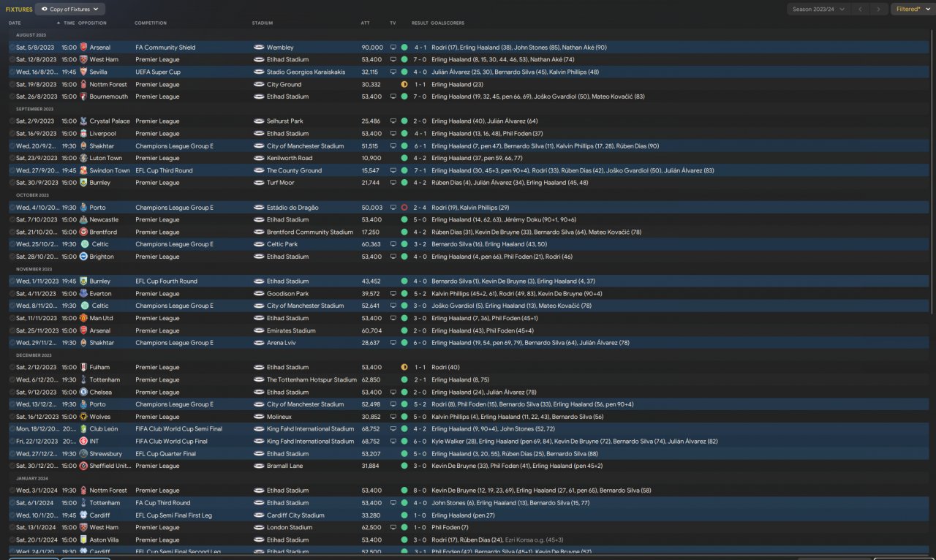Sort fixtures by the Date column
Viewport: 936px width, 560px height.
click(x=15, y=23)
